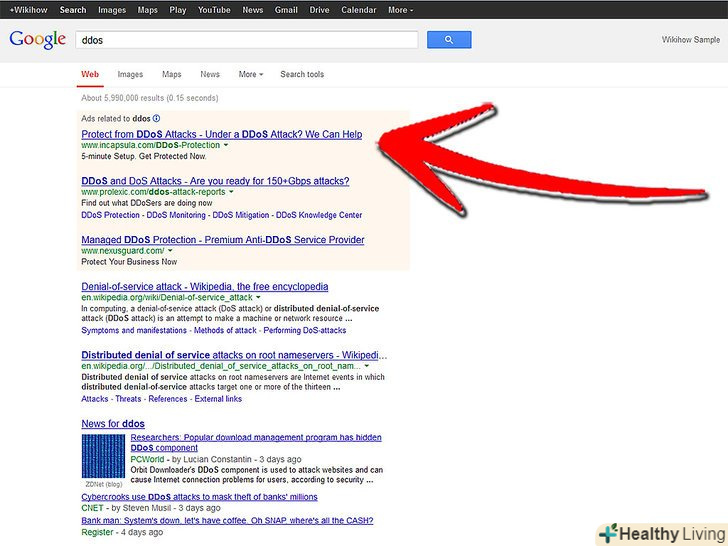Open +Wikihow in the top bar

28,10
